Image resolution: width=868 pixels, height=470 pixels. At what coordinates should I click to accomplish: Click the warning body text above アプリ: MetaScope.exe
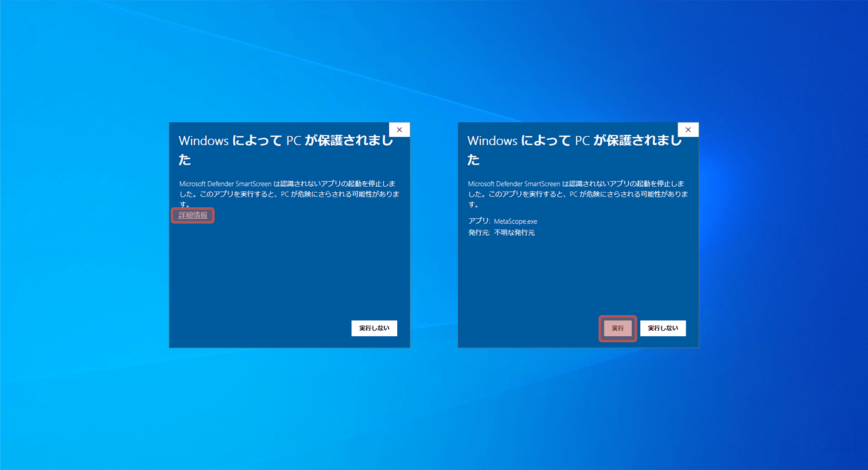[x=578, y=194]
